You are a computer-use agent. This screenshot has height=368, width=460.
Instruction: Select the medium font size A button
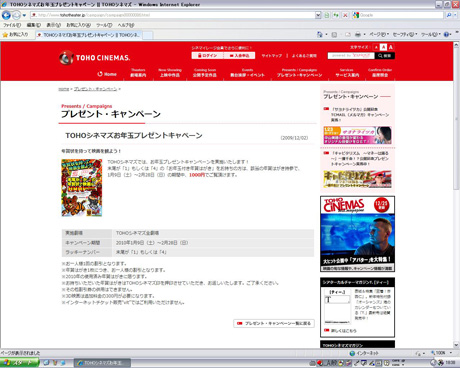coord(383,47)
